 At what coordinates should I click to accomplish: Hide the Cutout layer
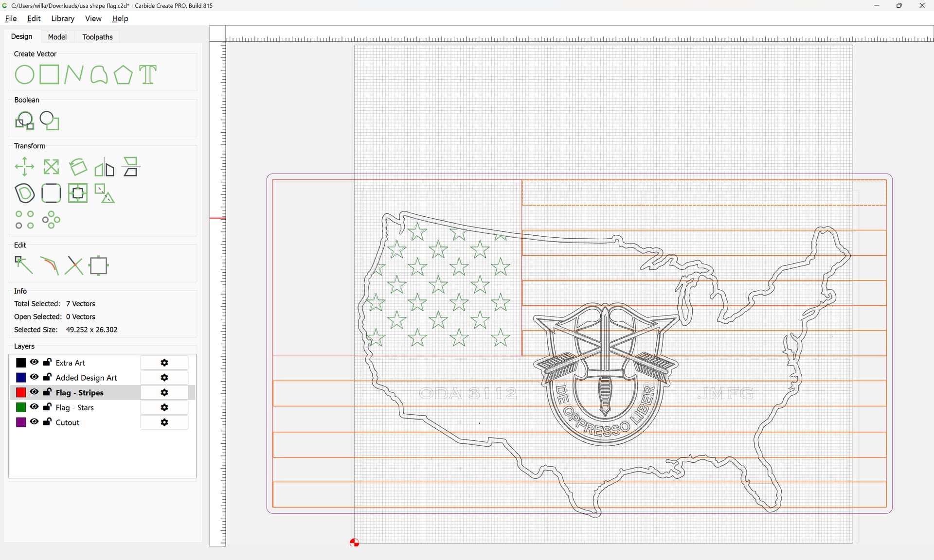[x=34, y=422]
